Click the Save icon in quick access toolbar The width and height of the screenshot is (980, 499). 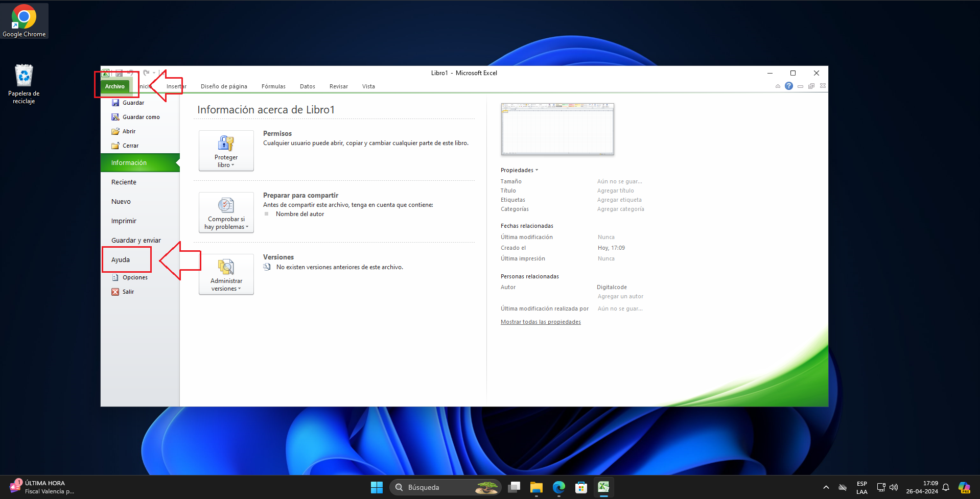pyautogui.click(x=119, y=73)
